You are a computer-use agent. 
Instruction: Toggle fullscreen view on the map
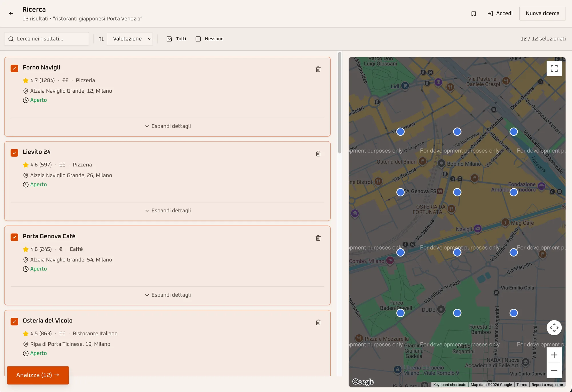click(x=554, y=68)
